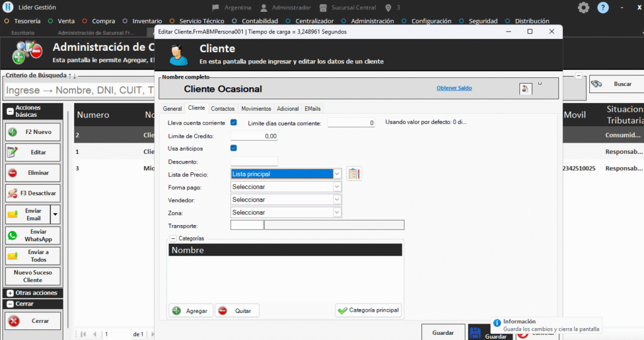
Task: Click the binoculars Buscar icon
Action: click(597, 84)
